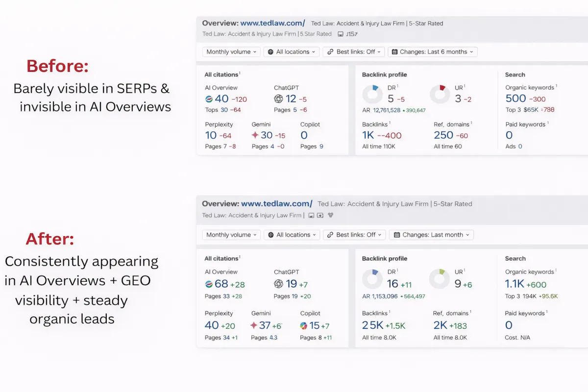This screenshot has width=588, height=392.
Task: Click the Copilot colored icon in the bottom panel
Action: coord(304,325)
